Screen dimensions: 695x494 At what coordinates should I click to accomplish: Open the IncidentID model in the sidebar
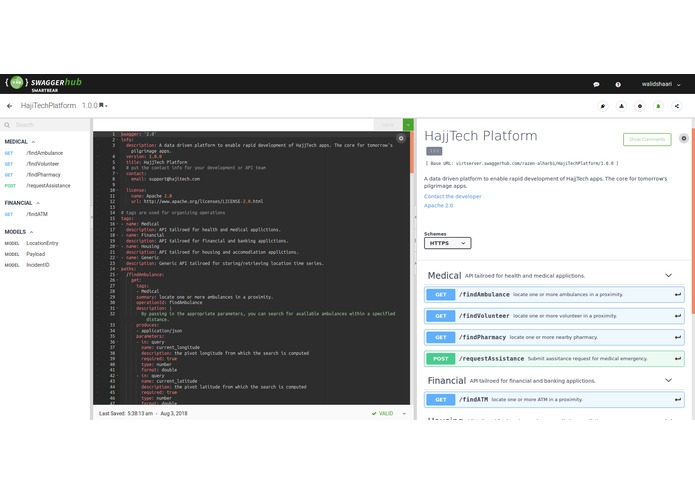pos(38,265)
